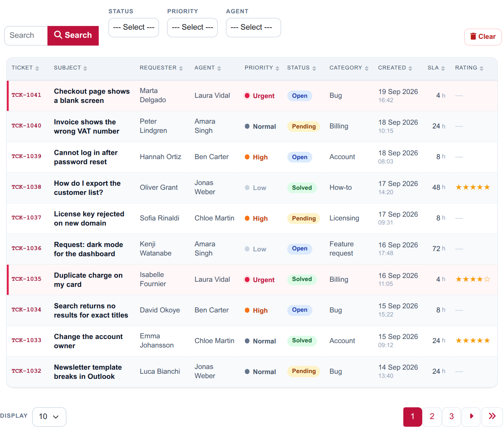Viewport: 504px width, 432px height.
Task: Jump to last page double-arrow
Action: pyautogui.click(x=492, y=417)
